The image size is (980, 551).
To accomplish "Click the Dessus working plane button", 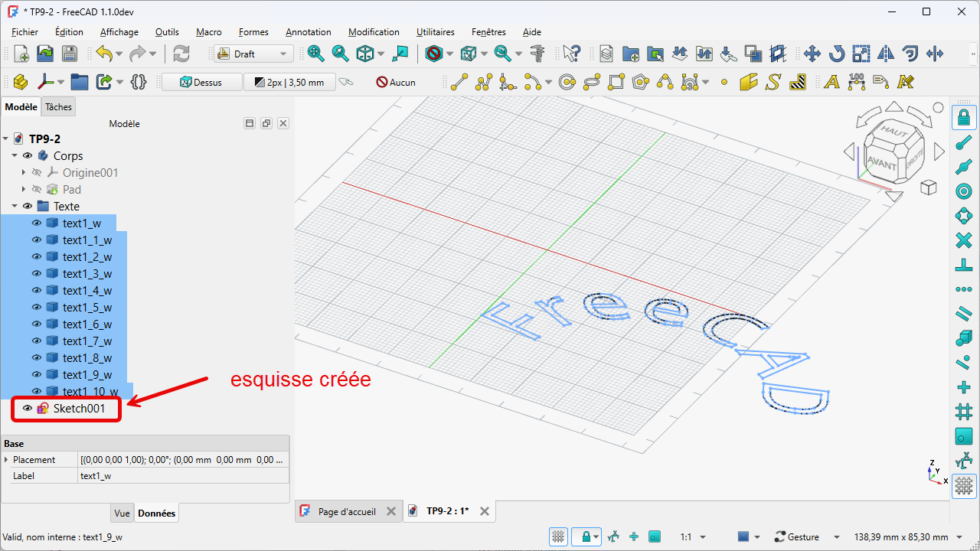I will coord(201,82).
